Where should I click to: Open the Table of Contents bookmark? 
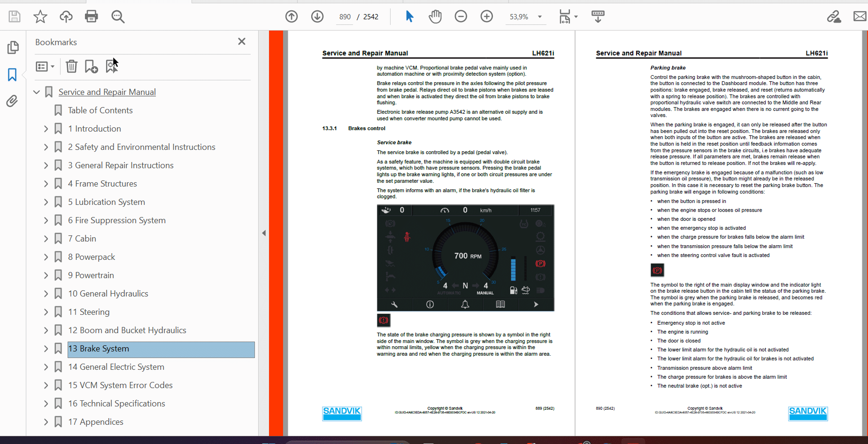[x=100, y=110]
